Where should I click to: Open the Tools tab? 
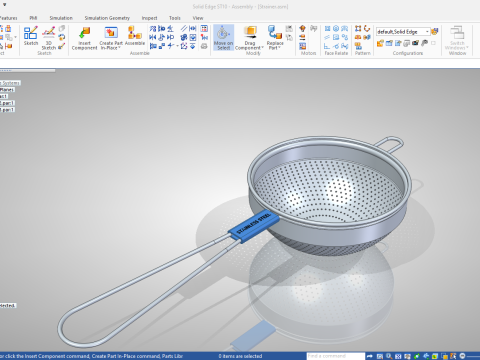point(175,18)
